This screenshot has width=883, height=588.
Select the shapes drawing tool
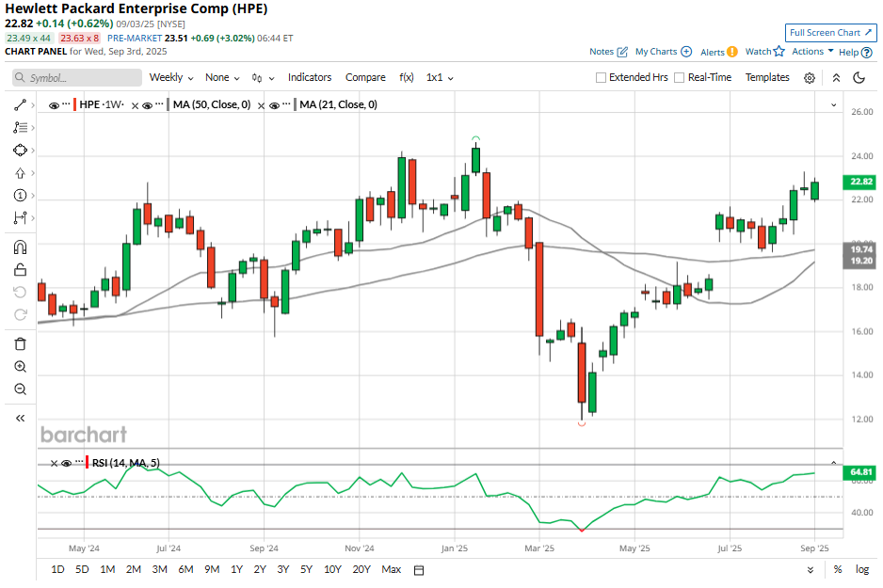click(21, 151)
